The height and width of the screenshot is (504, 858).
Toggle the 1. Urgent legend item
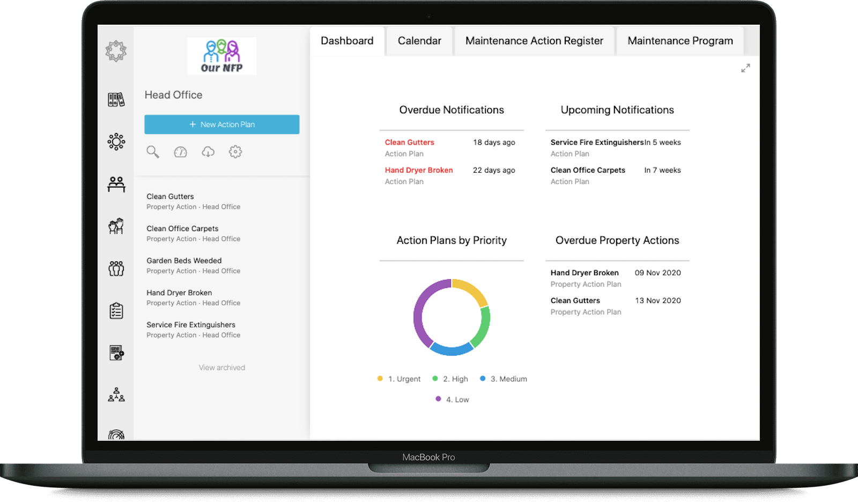pyautogui.click(x=399, y=379)
